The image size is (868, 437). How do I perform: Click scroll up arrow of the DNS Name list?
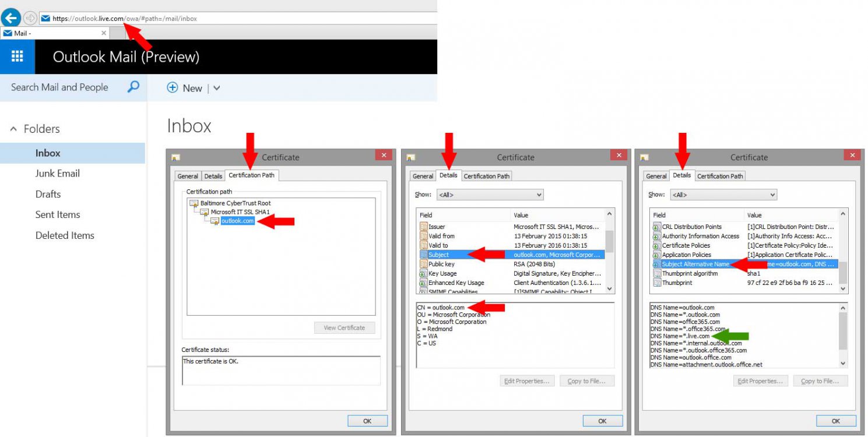844,308
